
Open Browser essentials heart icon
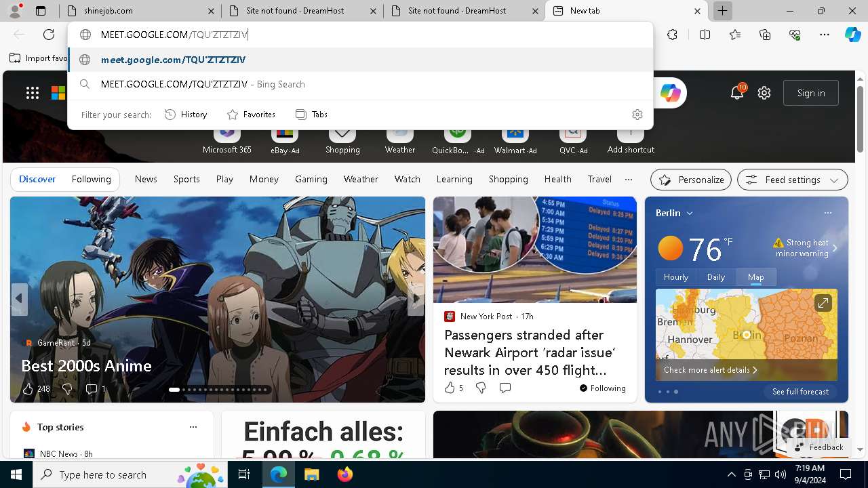pos(795,35)
